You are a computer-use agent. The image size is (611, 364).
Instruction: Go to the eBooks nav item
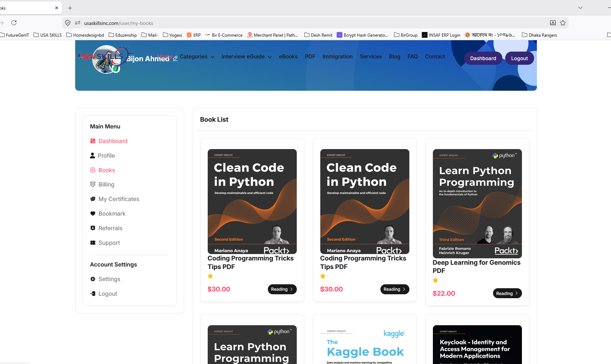click(x=288, y=57)
